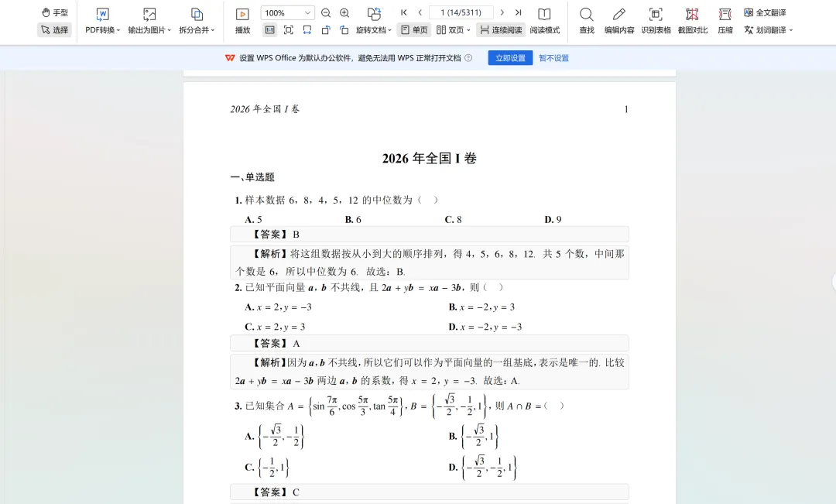
Task: Click the 【答案】B answer box
Action: (429, 234)
